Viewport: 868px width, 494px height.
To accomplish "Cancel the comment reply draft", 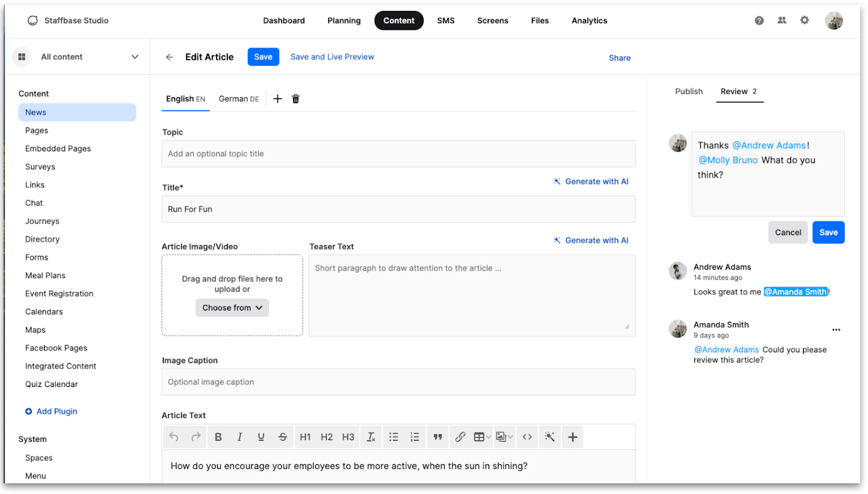I will [x=788, y=232].
